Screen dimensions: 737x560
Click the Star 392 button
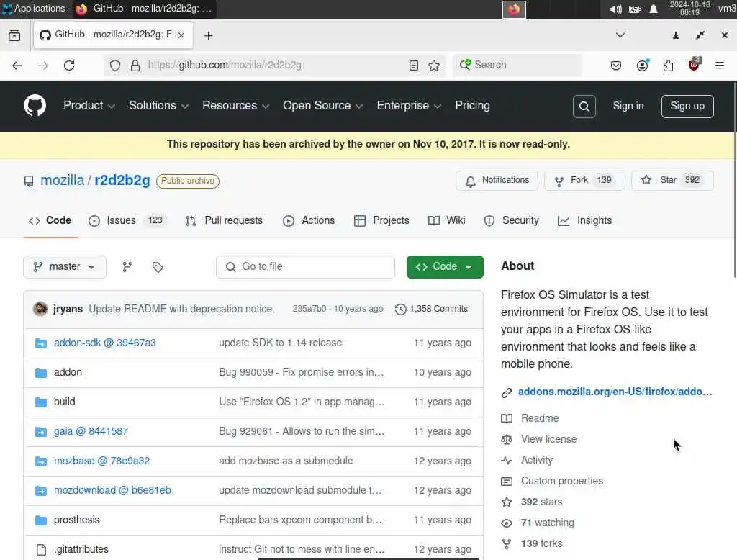(672, 181)
